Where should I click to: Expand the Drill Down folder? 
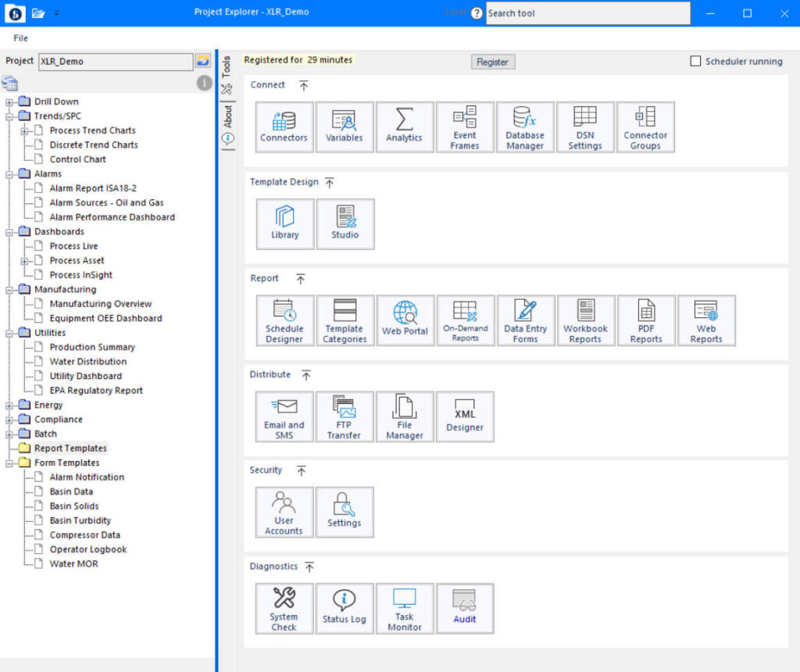[9, 102]
